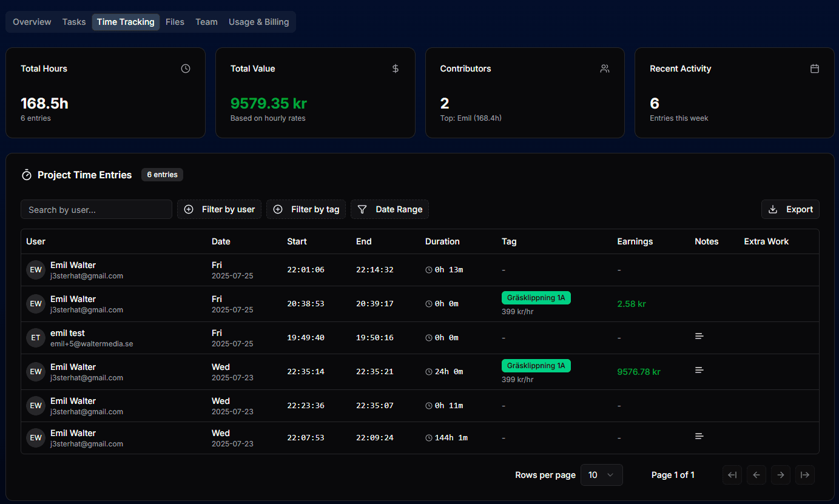Click the Extra Work column header
This screenshot has width=839, height=504.
(x=766, y=241)
